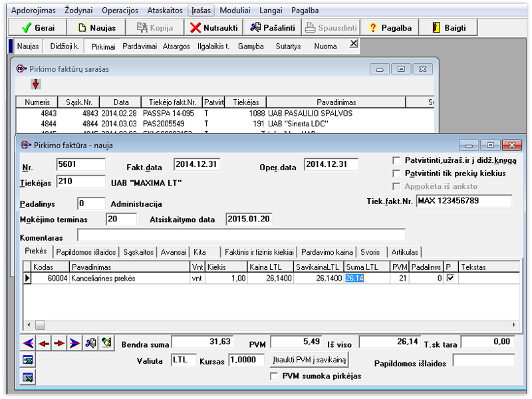Image resolution: width=532 pixels, height=399 pixels.
Task: Close the module tab bar with the X icon
Action: point(354,43)
